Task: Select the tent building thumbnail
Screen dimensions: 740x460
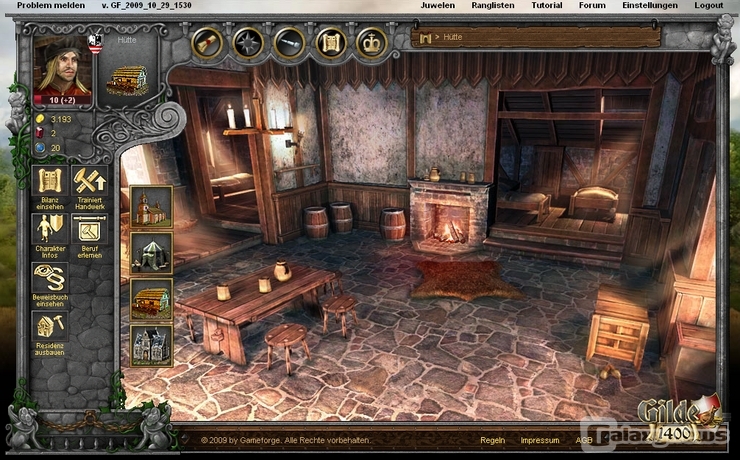Action: pos(152,253)
